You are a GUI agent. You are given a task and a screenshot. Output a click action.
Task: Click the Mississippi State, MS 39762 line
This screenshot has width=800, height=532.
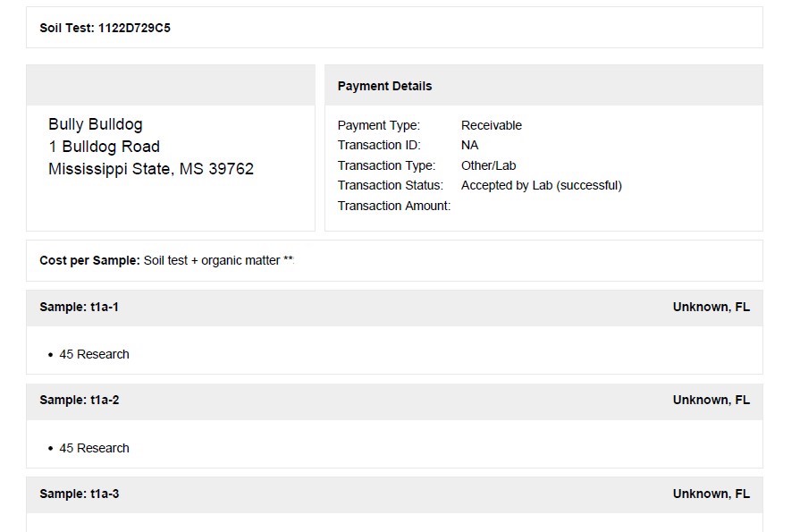[151, 169]
